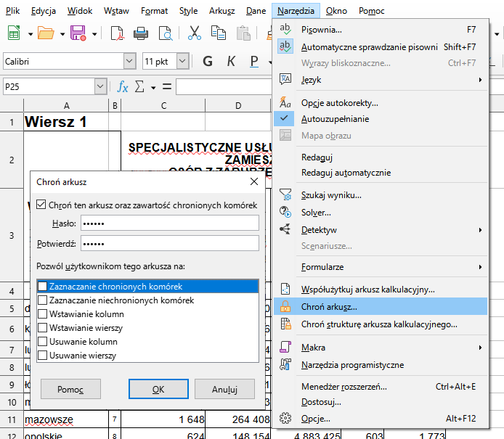The image size is (504, 439).
Task: Expand the Name Box cell reference dropdown
Action: [100, 87]
